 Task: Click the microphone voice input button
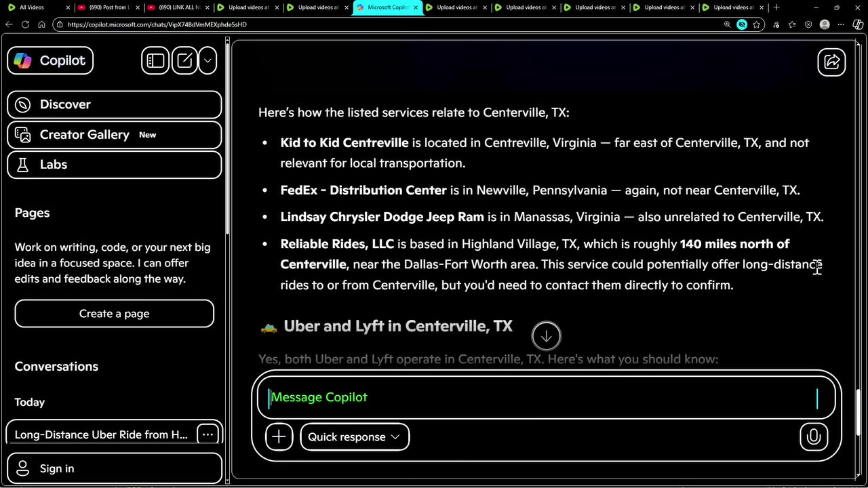[x=814, y=436]
